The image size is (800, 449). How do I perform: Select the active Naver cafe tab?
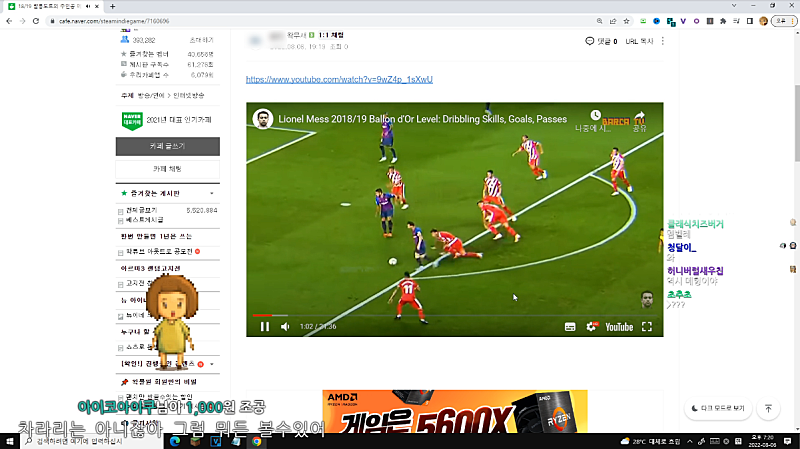(53, 6)
